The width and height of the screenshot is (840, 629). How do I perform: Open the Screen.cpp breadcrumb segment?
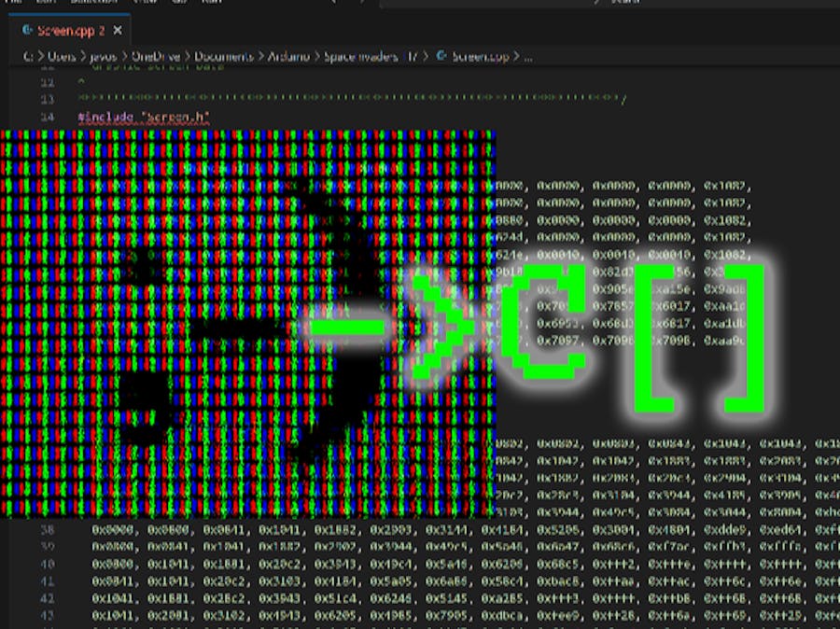click(x=480, y=57)
